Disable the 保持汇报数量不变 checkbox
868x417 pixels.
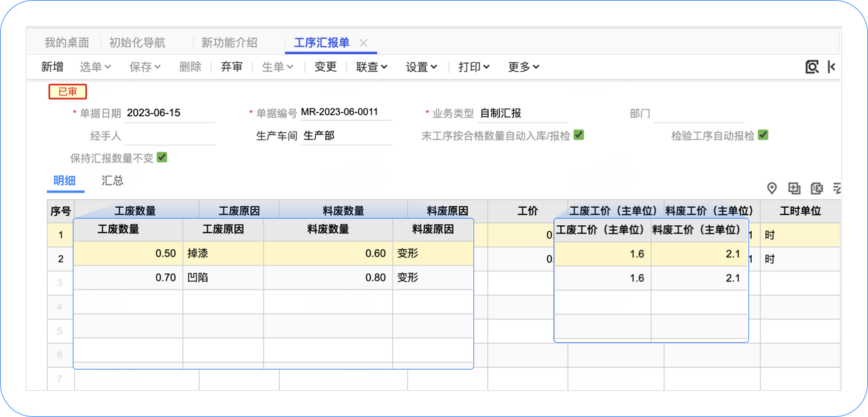pos(162,158)
